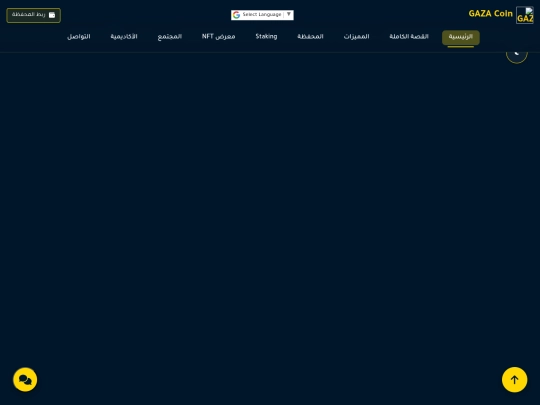Click the Google logo in language selector

[236, 15]
